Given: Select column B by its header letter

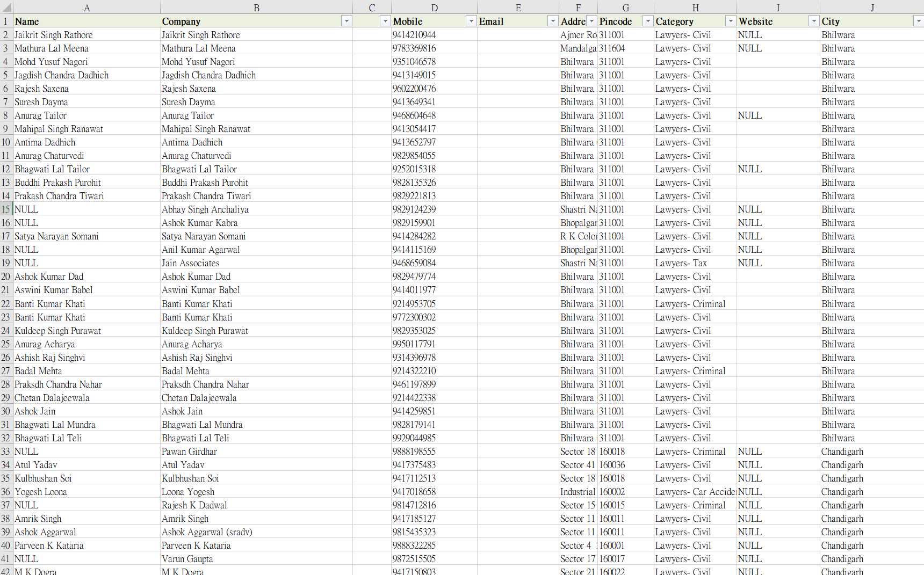Looking at the screenshot, I should click(256, 8).
